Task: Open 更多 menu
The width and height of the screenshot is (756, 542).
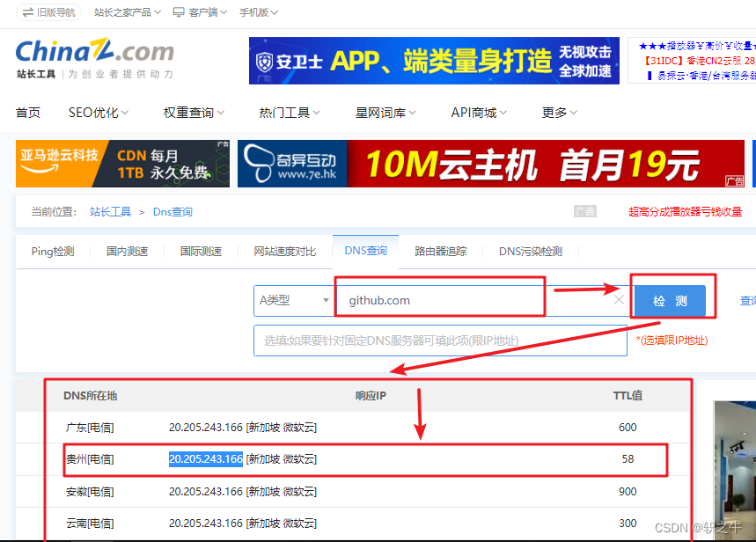Action: (x=559, y=113)
